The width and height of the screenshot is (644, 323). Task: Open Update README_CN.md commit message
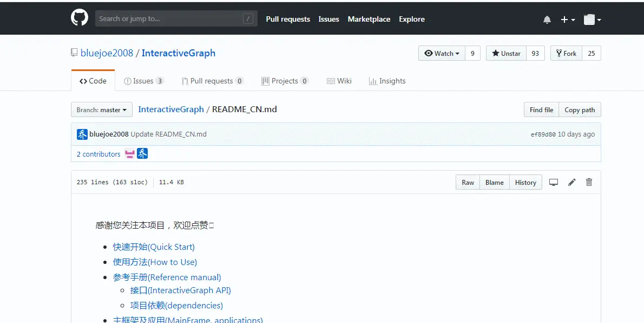(x=168, y=134)
